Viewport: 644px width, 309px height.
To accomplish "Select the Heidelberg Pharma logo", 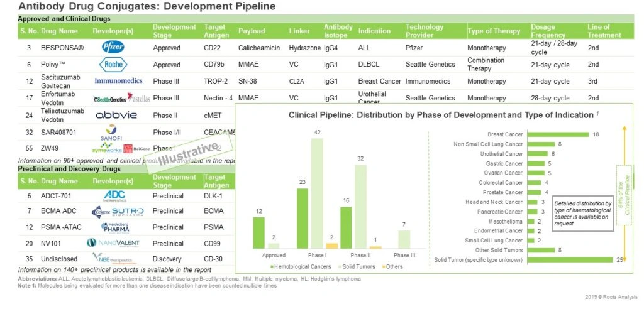I will click(x=114, y=227).
